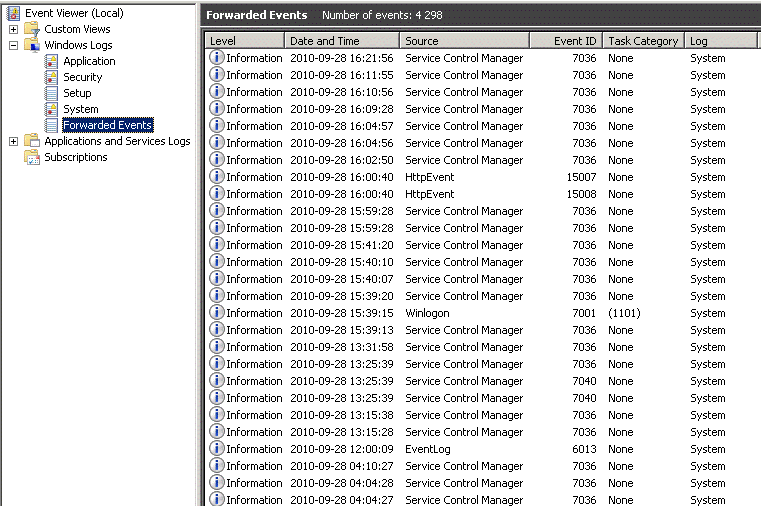Click the Custom Views folder icon

[x=32, y=29]
